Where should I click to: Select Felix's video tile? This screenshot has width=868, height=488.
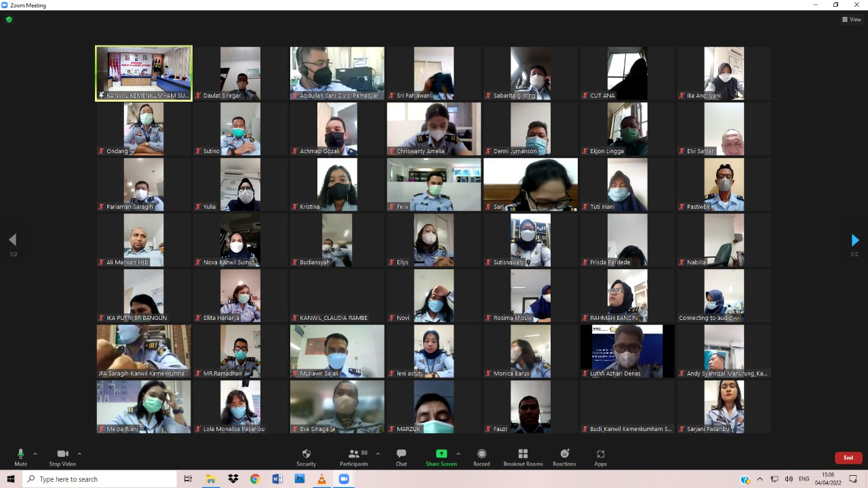point(434,184)
